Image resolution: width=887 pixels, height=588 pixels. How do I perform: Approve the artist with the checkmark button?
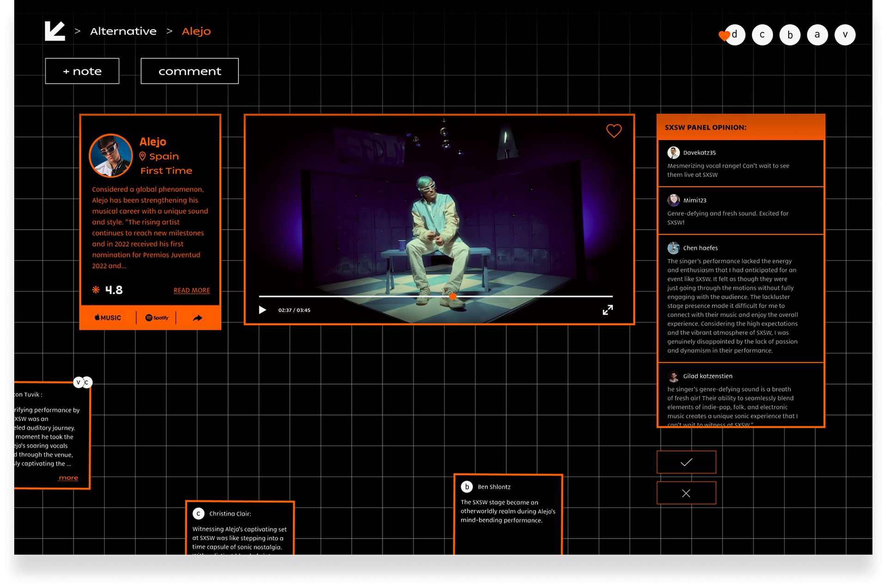(686, 462)
